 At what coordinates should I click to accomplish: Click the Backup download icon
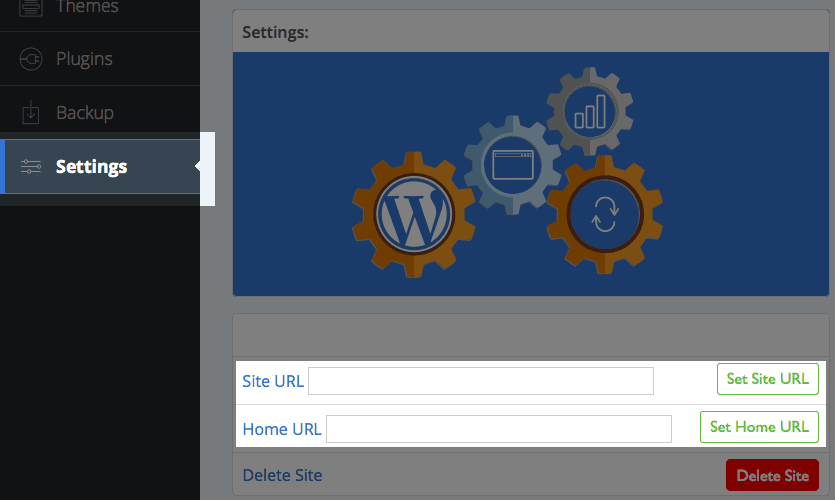31,112
